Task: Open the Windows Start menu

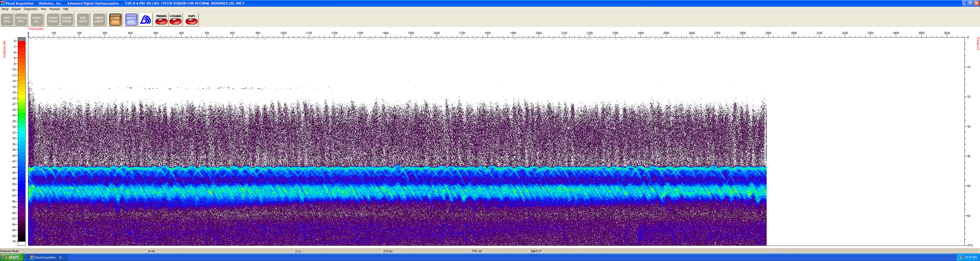Action: tap(12, 257)
